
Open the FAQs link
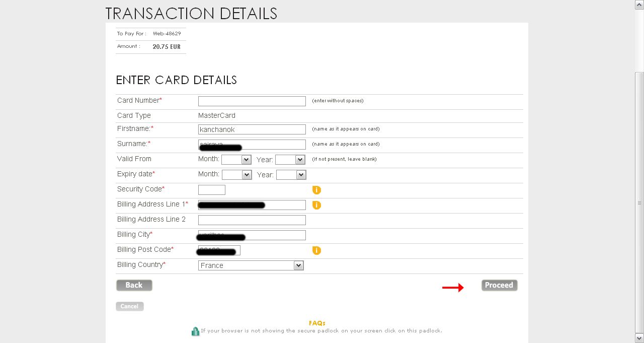[317, 323]
